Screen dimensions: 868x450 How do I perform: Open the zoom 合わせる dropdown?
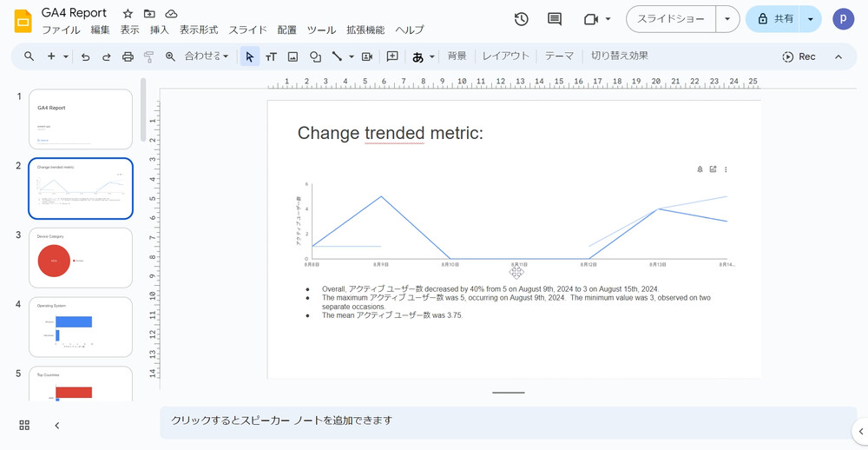207,56
